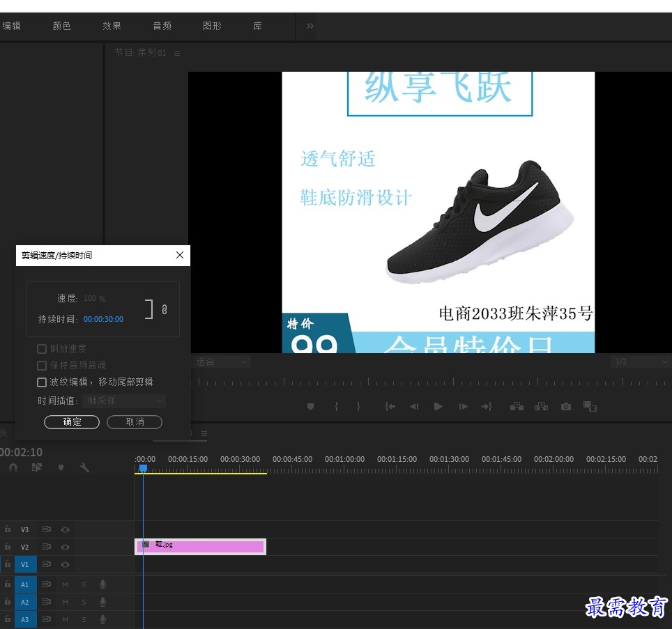Switch to the 音频 workspace
This screenshot has height=629, width=672.
pyautogui.click(x=162, y=26)
